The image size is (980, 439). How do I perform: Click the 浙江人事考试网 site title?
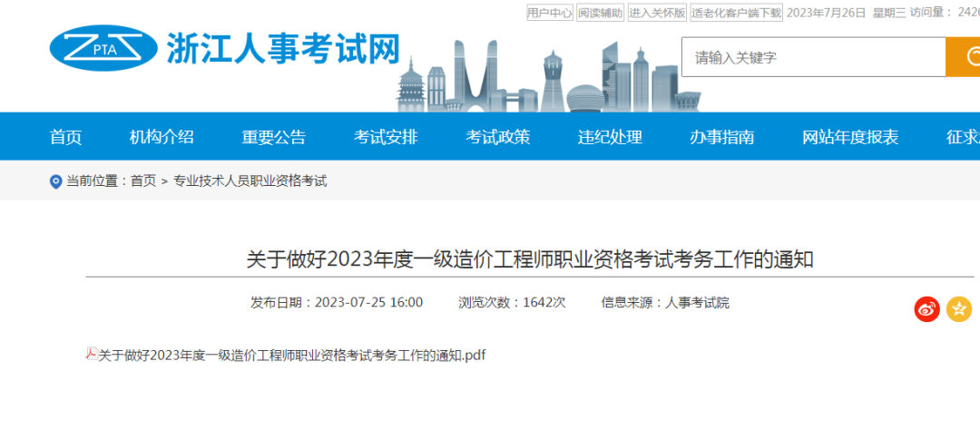(x=282, y=48)
